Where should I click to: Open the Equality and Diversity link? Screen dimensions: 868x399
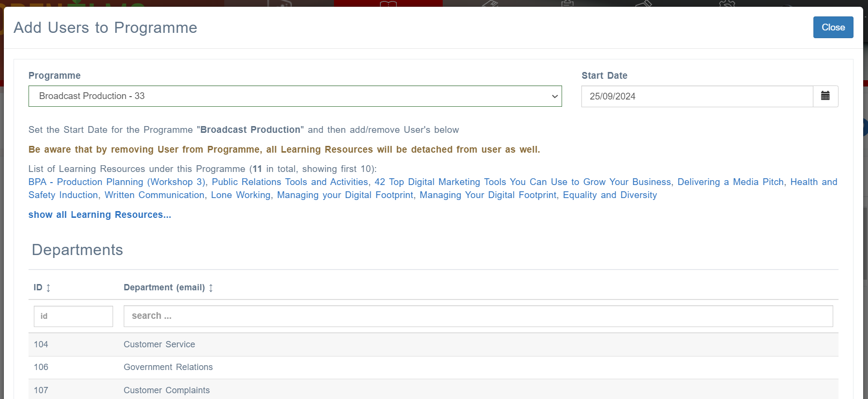pyautogui.click(x=610, y=195)
